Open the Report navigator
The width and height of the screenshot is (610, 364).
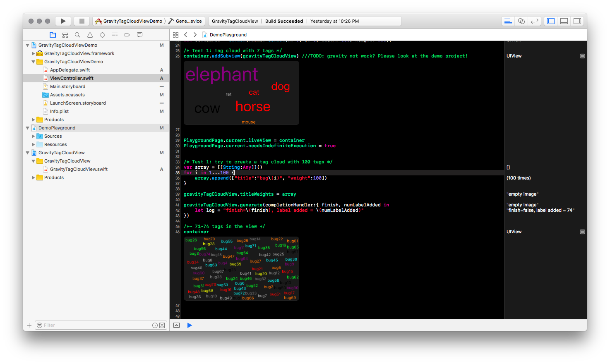139,35
